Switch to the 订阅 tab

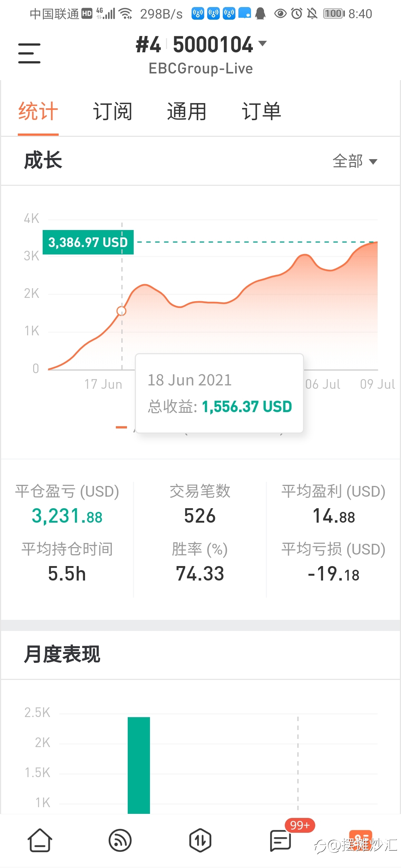(x=113, y=111)
